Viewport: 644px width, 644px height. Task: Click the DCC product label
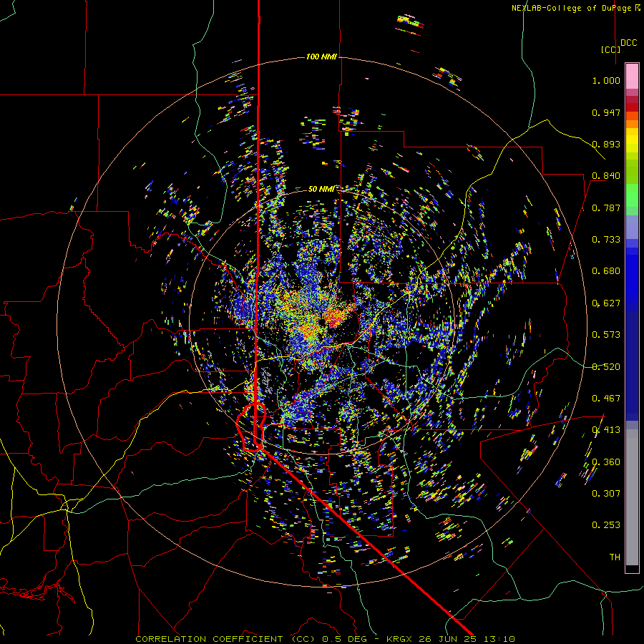pos(628,42)
